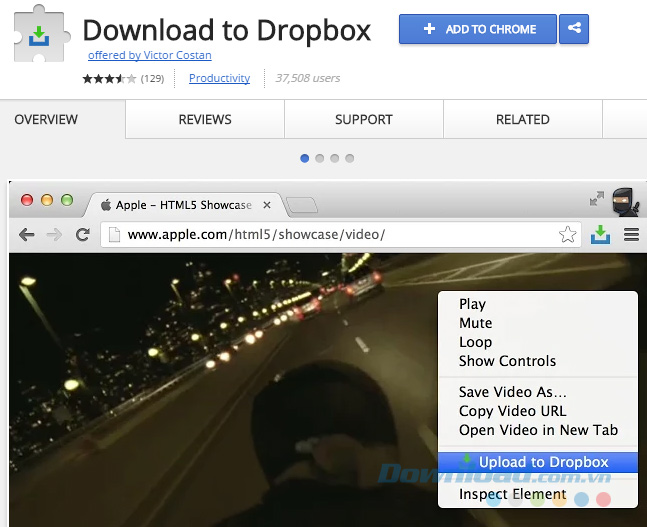Go forward with the right arrow

[54, 235]
